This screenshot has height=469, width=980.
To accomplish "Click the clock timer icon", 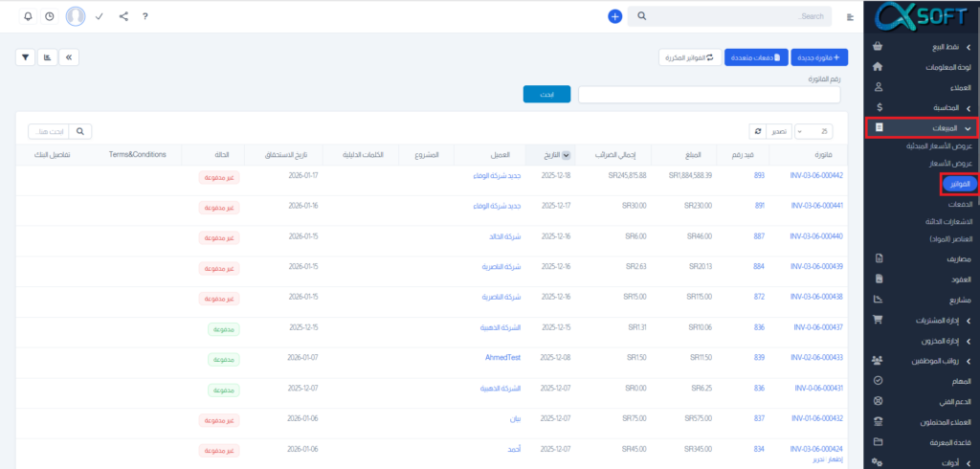I will pos(50,16).
